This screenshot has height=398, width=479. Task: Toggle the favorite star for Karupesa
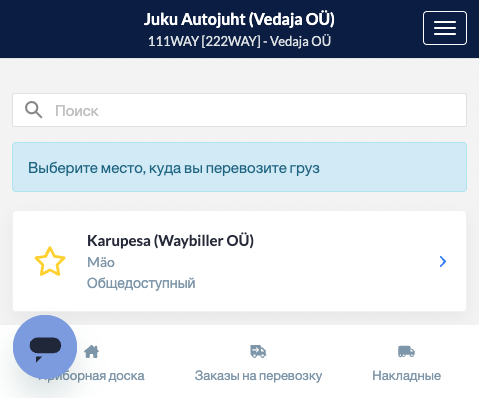click(x=50, y=261)
